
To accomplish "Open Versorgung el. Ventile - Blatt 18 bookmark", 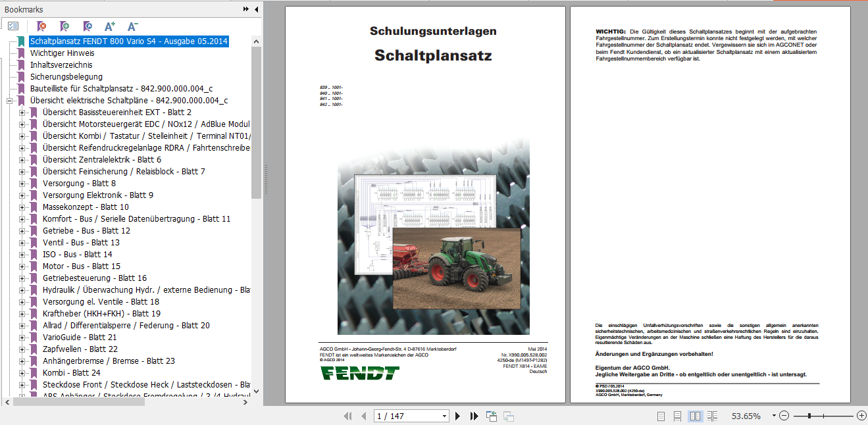I will click(101, 302).
